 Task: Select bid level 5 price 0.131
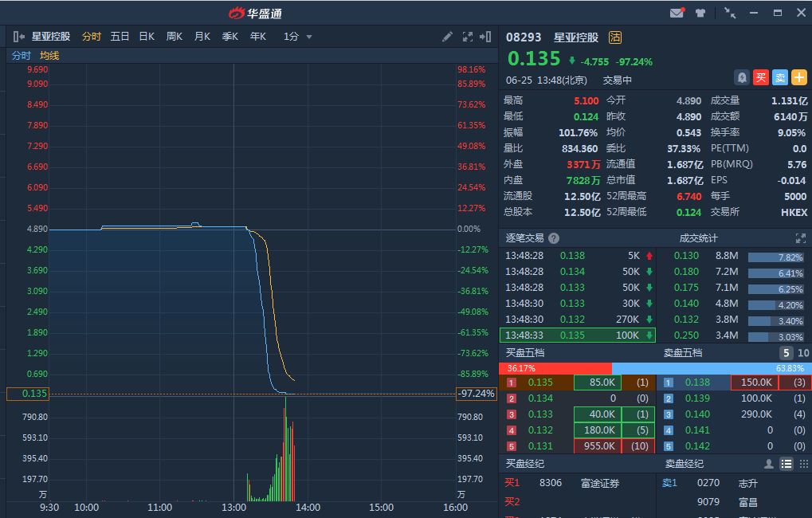540,446
